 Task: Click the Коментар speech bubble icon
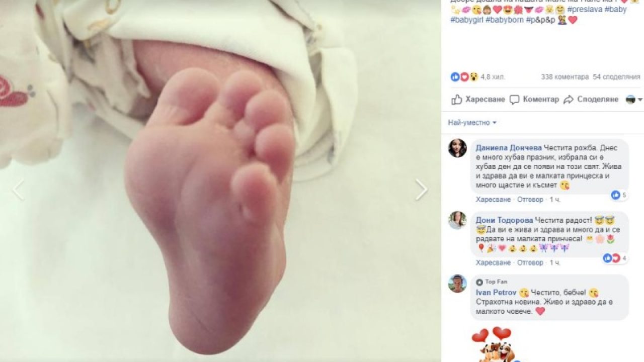pyautogui.click(x=514, y=100)
